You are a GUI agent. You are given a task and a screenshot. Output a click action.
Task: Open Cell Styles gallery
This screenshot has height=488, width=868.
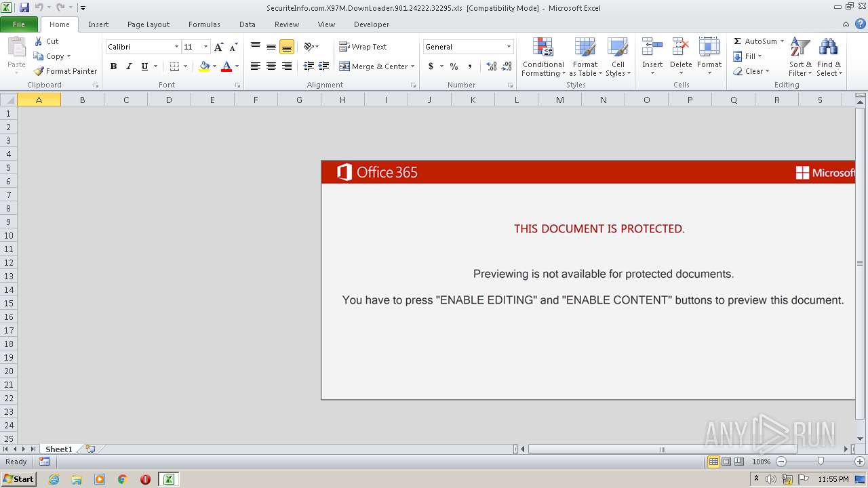coord(618,57)
